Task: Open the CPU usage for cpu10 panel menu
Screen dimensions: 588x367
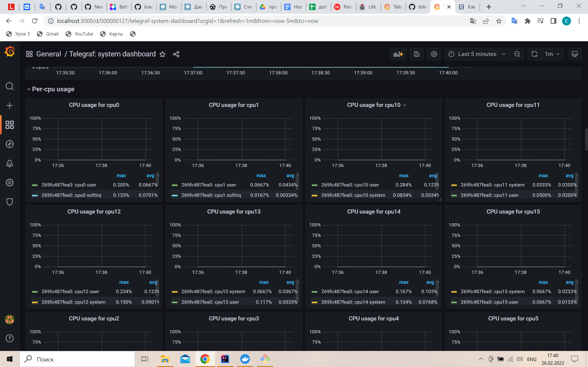Action: (x=404, y=105)
